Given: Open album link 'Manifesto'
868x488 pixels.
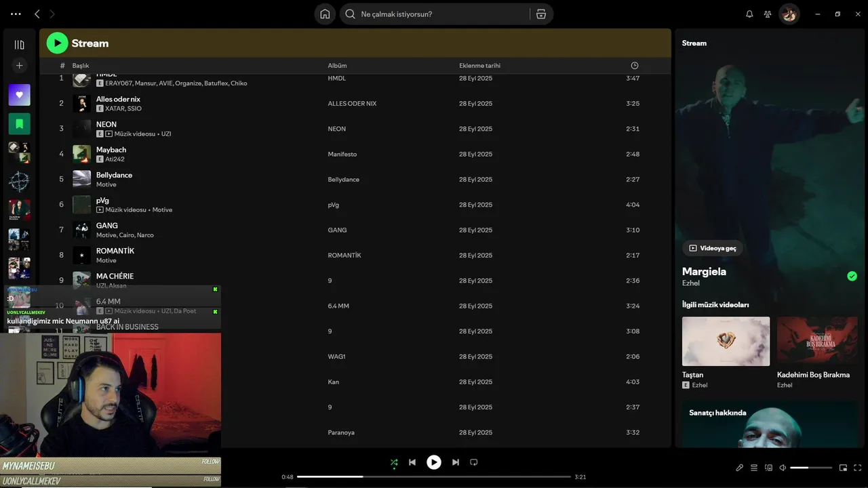Looking at the screenshot, I should pyautogui.click(x=342, y=155).
